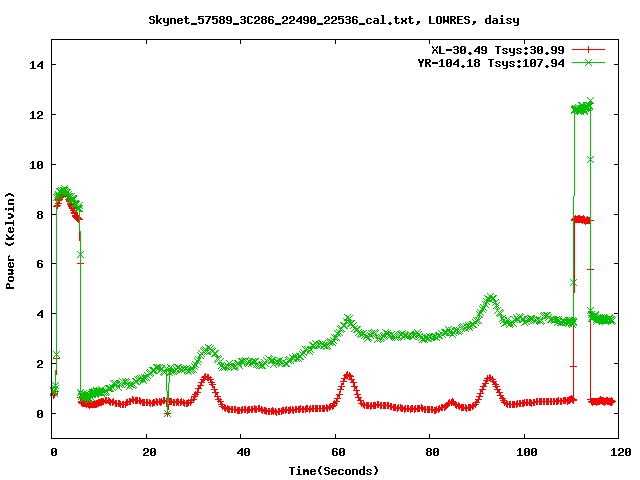Click the legend entry "YR-104.18 Tsys:107.94"
640x480 pixels.
491,63
